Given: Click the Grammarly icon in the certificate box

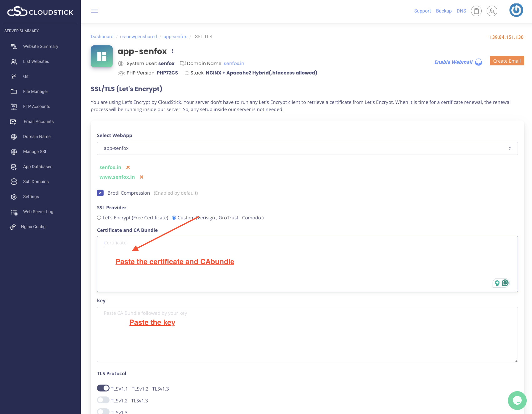Looking at the screenshot, I should (x=505, y=283).
